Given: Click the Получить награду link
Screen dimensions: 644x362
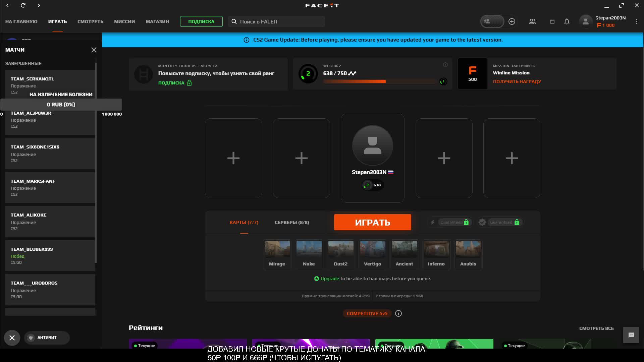Looking at the screenshot, I should pyautogui.click(x=517, y=81).
